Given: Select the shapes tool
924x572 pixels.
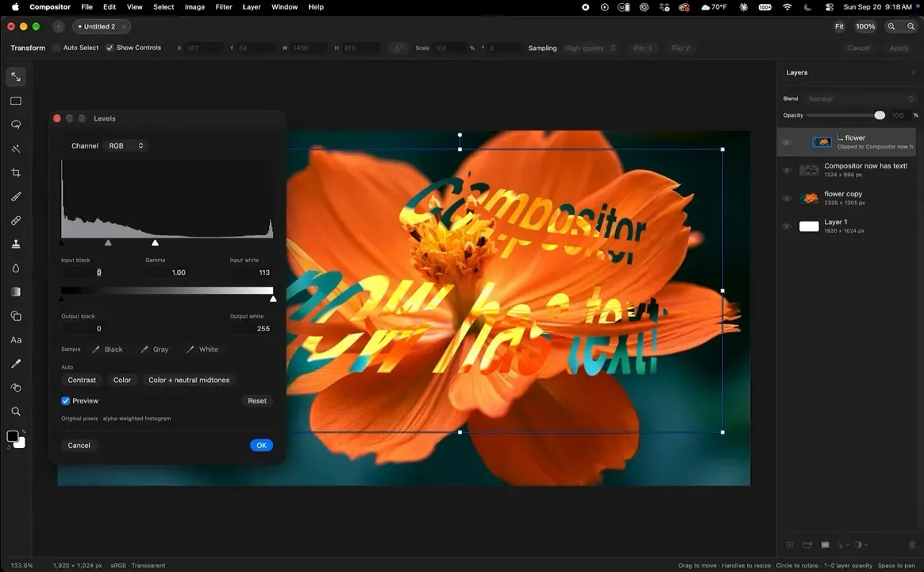Looking at the screenshot, I should [16, 316].
